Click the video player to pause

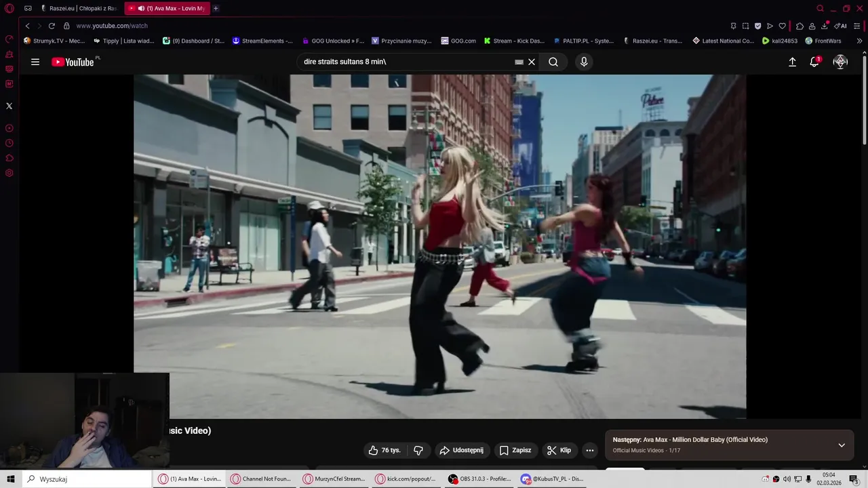[440, 246]
